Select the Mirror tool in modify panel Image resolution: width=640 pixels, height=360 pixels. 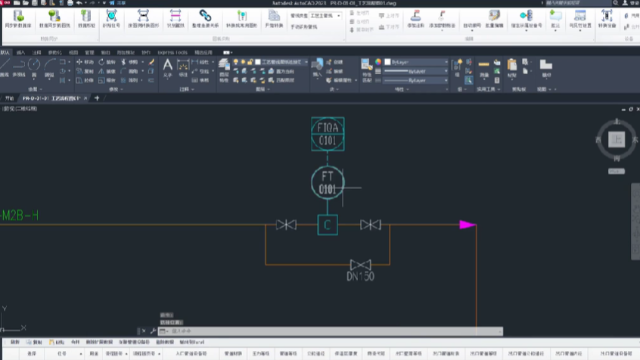[x=107, y=71]
